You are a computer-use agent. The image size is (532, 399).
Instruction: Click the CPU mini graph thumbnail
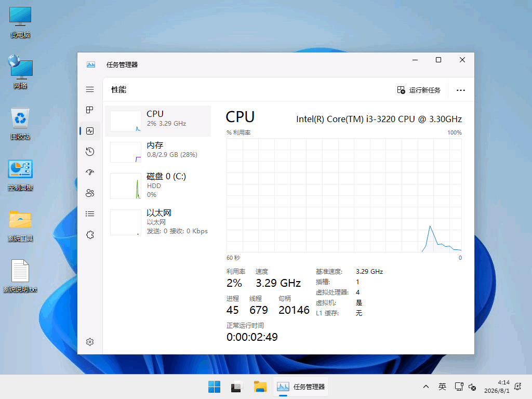click(x=126, y=121)
